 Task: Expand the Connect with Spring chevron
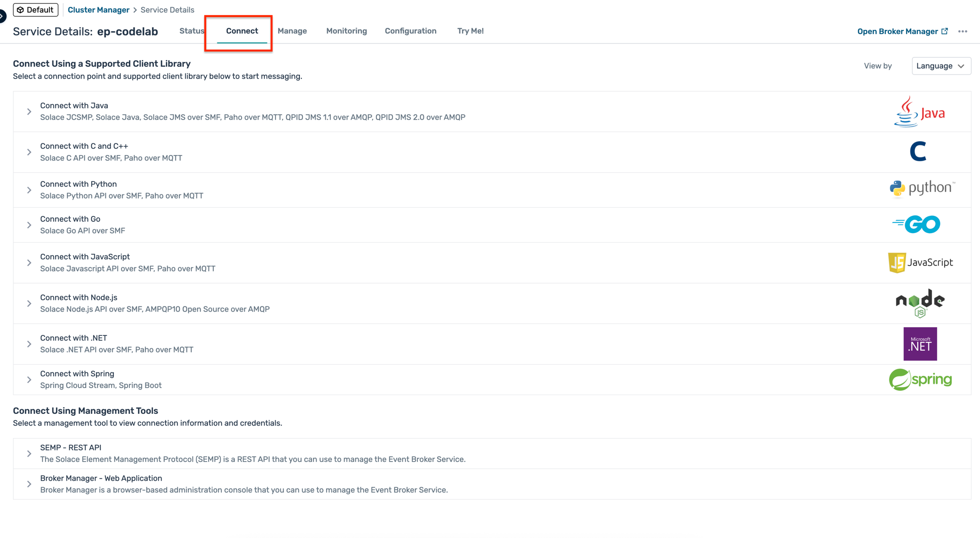(29, 379)
